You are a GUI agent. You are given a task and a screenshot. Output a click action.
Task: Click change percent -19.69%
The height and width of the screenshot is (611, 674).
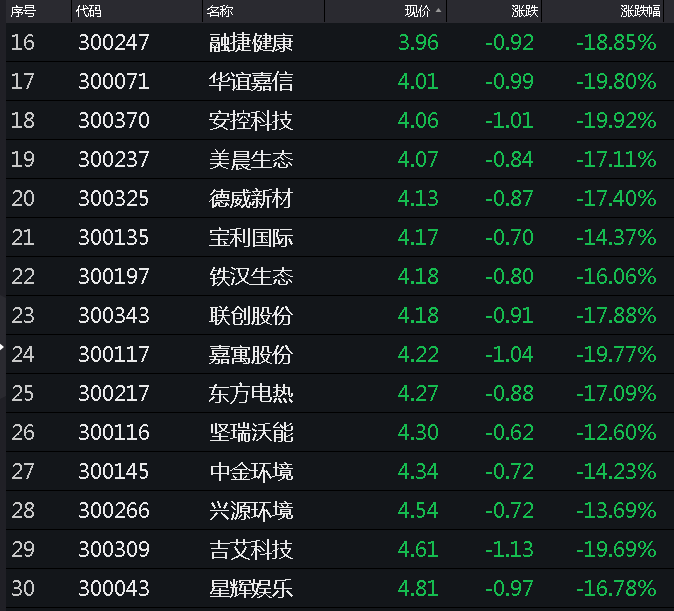[x=616, y=549]
